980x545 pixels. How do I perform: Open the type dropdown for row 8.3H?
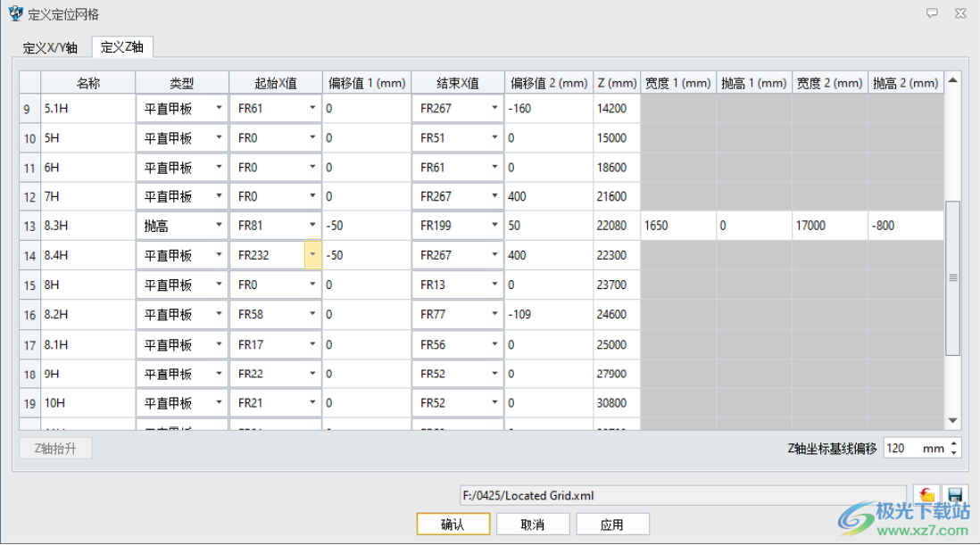(x=219, y=226)
